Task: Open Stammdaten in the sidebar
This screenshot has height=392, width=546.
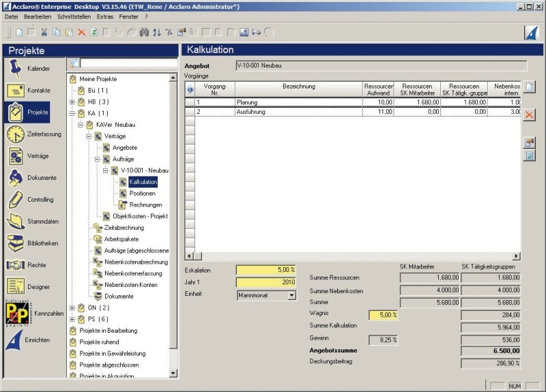Action: (32, 222)
